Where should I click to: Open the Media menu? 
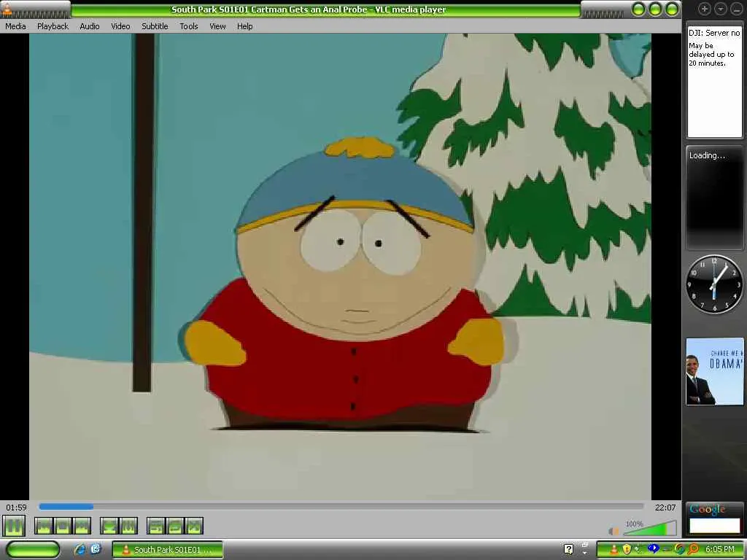[x=15, y=26]
